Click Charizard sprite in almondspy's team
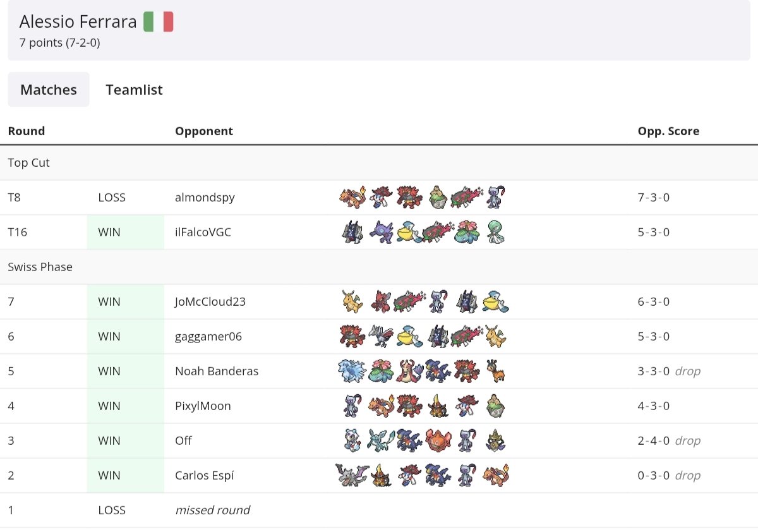The image size is (758, 532). pyautogui.click(x=352, y=198)
